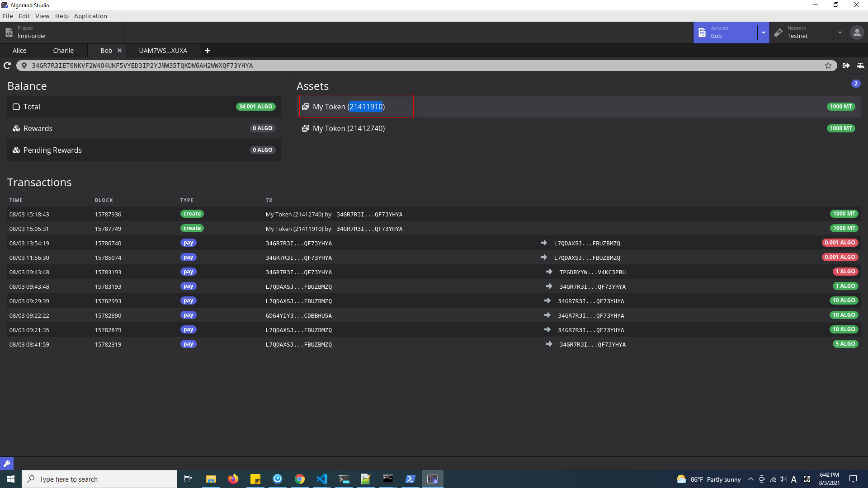Click the create badge in block 15787749 row
Viewport: 868px width, 488px height.
[192, 228]
